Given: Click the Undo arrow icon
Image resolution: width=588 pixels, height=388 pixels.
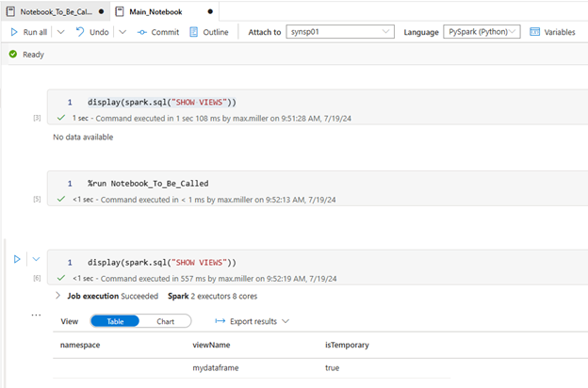Looking at the screenshot, I should pyautogui.click(x=80, y=31).
